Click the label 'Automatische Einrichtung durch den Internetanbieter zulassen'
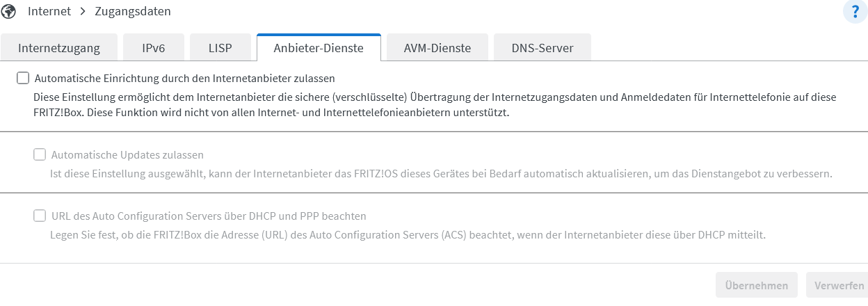 click(184, 79)
